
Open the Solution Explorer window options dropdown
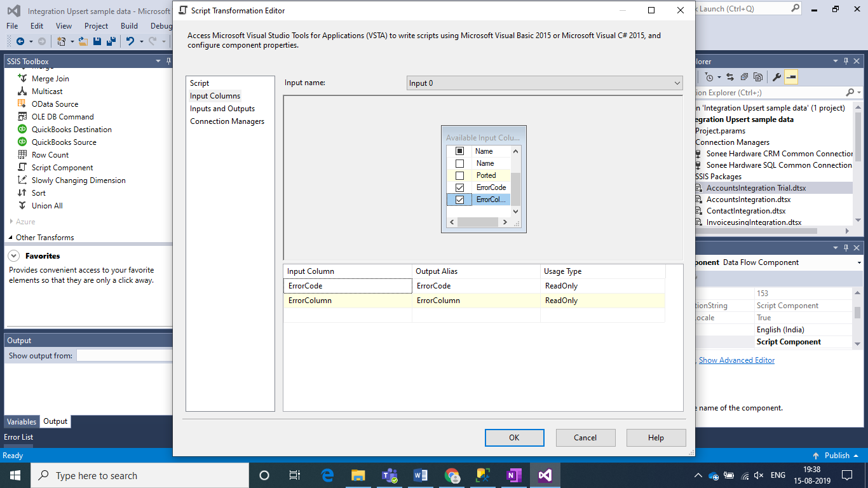pyautogui.click(x=836, y=61)
